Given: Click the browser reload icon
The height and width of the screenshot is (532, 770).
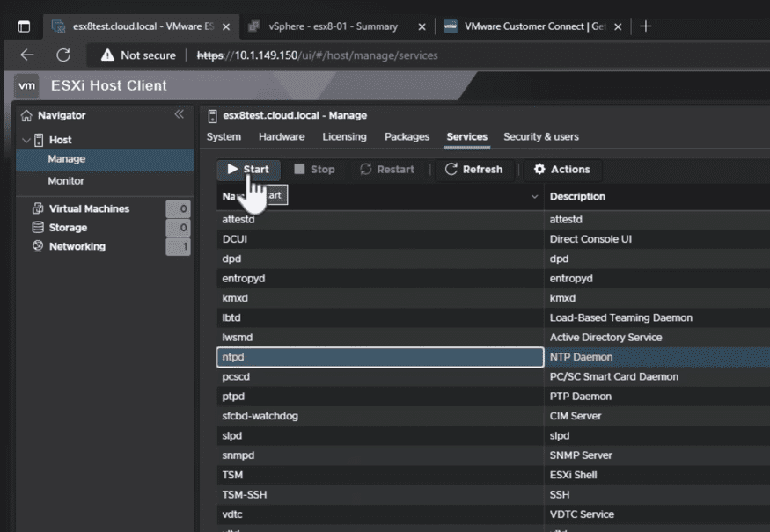Looking at the screenshot, I should point(63,55).
